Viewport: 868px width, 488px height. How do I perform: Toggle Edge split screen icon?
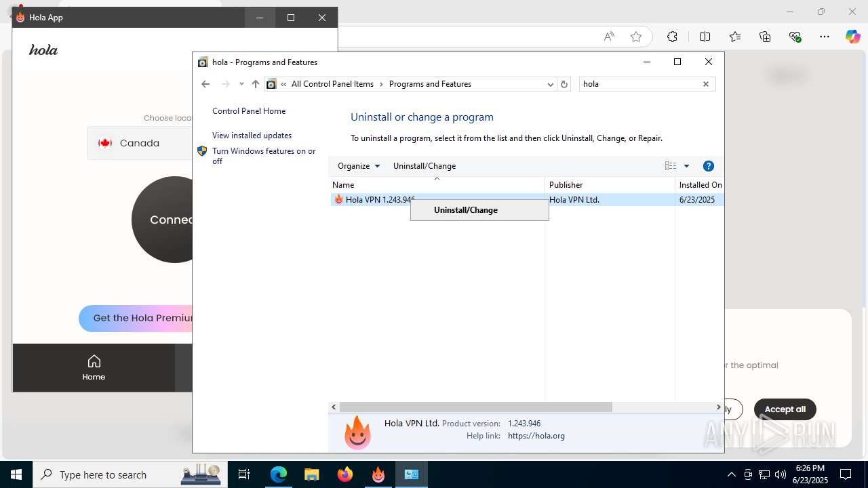pos(705,37)
